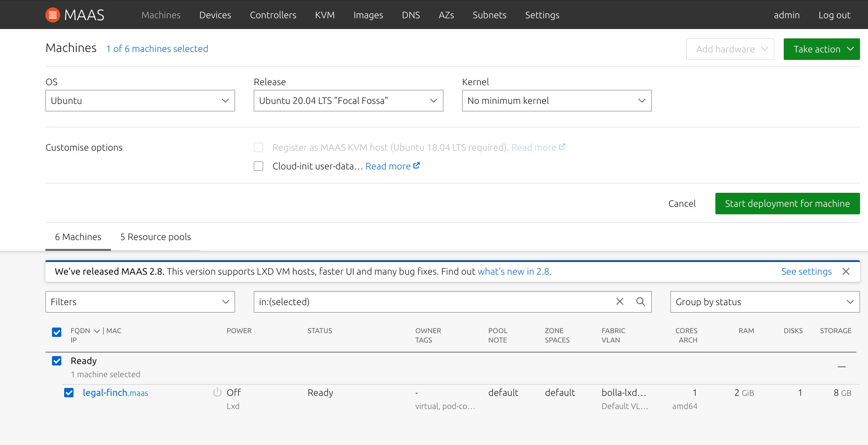The image size is (868, 445).
Task: Open the legal-finch.maas machine link
Action: [115, 393]
